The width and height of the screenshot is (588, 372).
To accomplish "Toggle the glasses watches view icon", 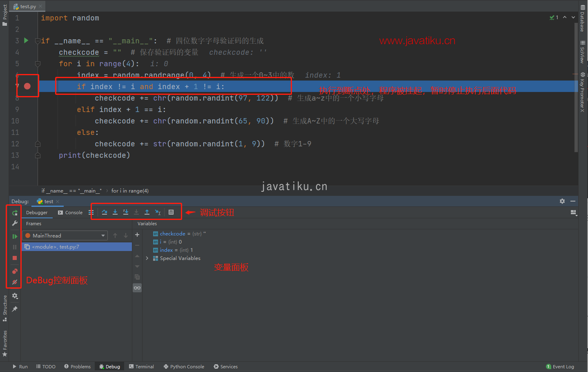I will [137, 288].
